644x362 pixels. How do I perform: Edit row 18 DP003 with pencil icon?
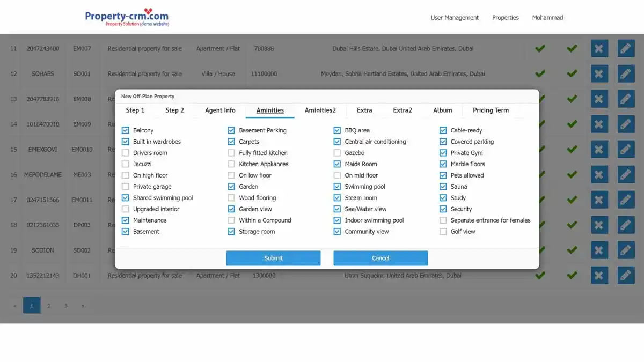pyautogui.click(x=626, y=225)
